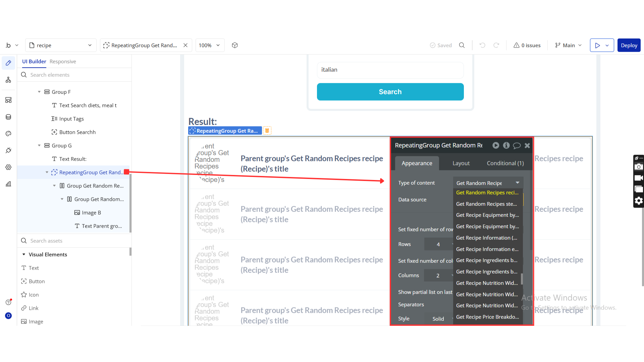Click the comment bubble in property editor
This screenshot has height=362, width=644.
(x=517, y=145)
